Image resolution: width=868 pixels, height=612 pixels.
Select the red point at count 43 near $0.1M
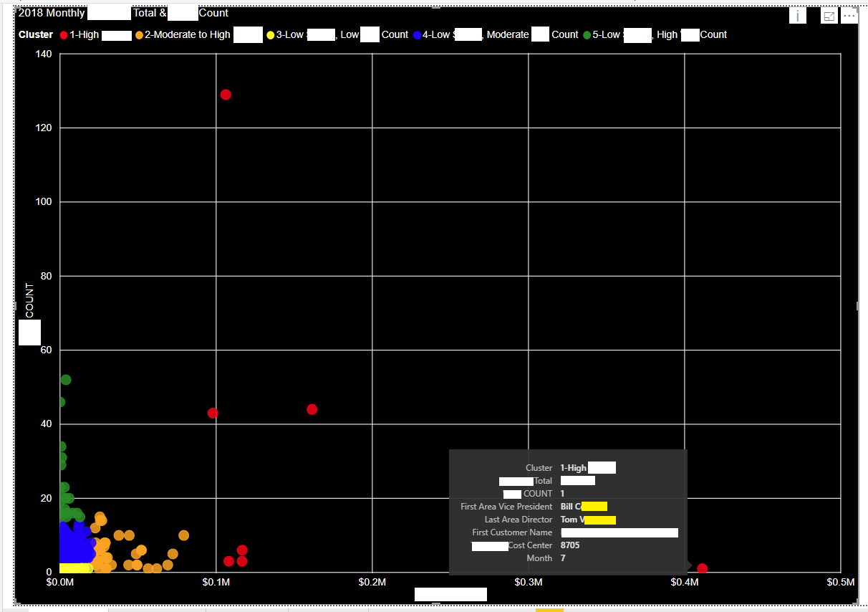click(x=213, y=413)
